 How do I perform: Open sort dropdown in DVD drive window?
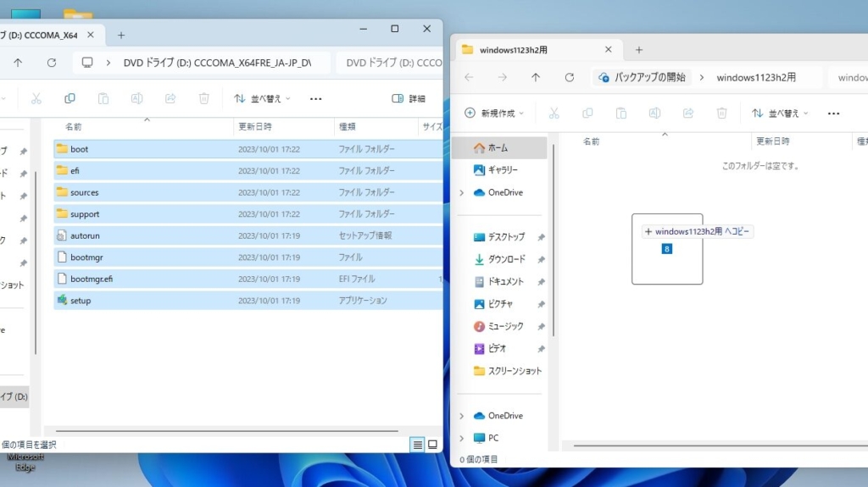point(263,98)
